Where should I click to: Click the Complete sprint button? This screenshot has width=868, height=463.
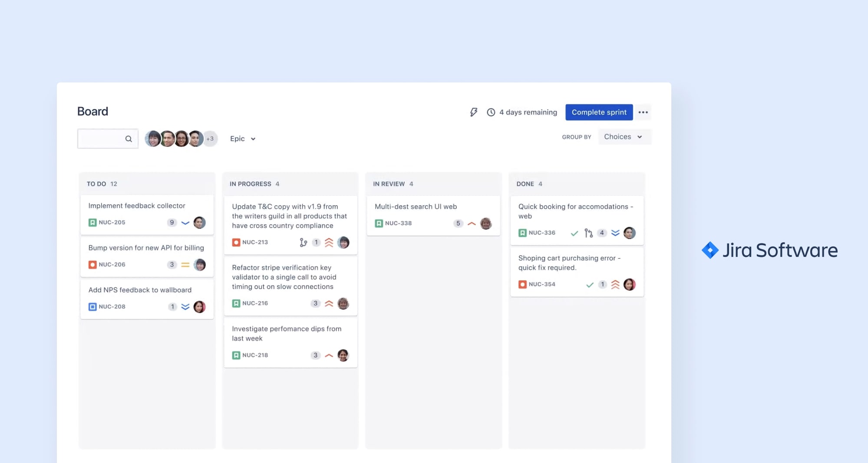point(599,112)
